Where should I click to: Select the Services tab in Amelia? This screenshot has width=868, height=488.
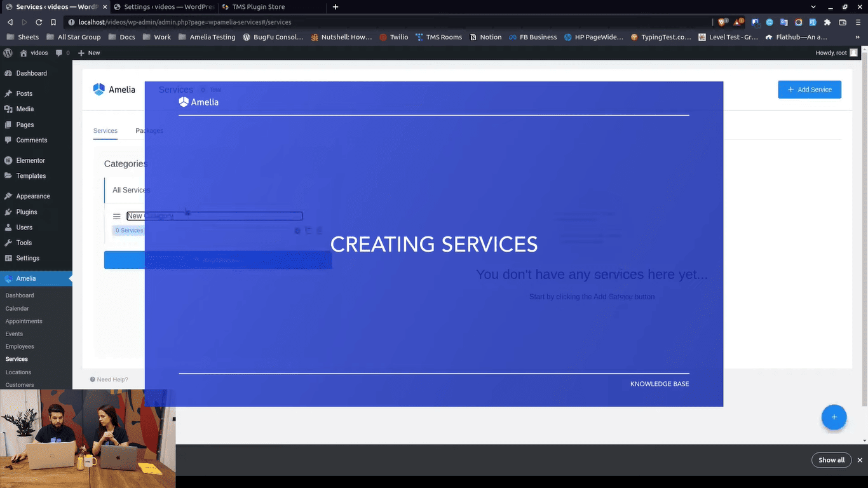105,131
